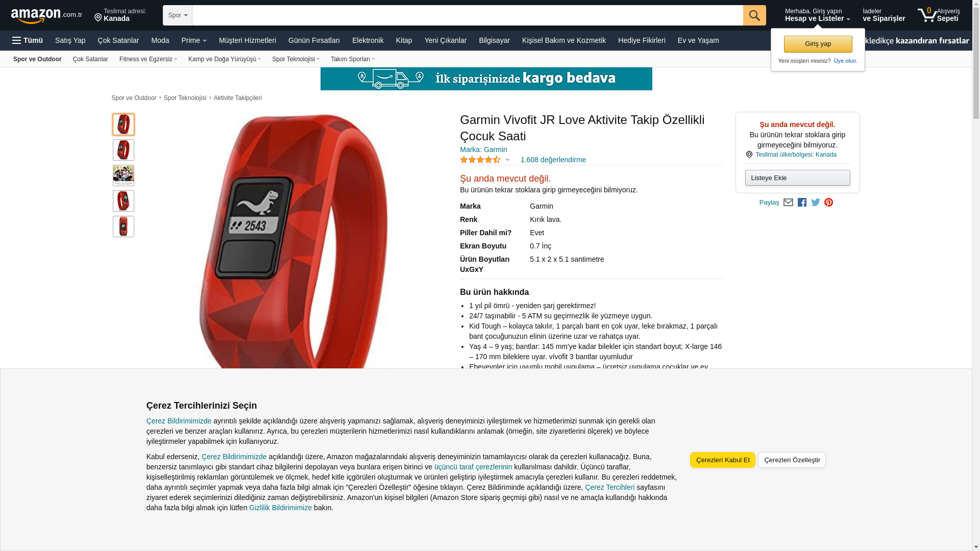This screenshot has height=551, width=980.
Task: Click the Çerezleri Özelleştir button
Action: pos(792,460)
